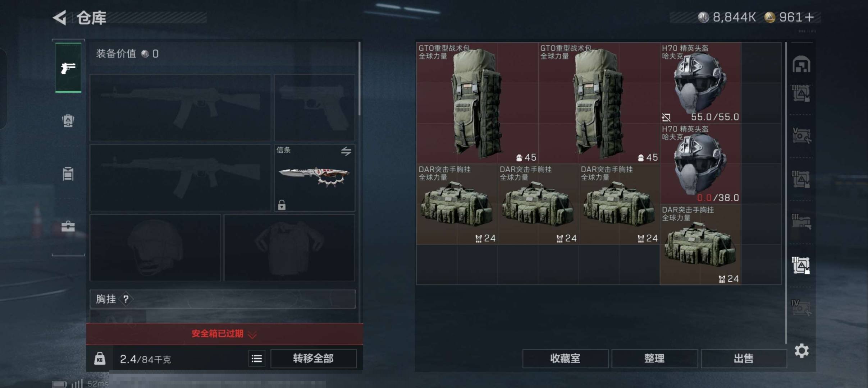Select the home storage icon at top right

801,64
